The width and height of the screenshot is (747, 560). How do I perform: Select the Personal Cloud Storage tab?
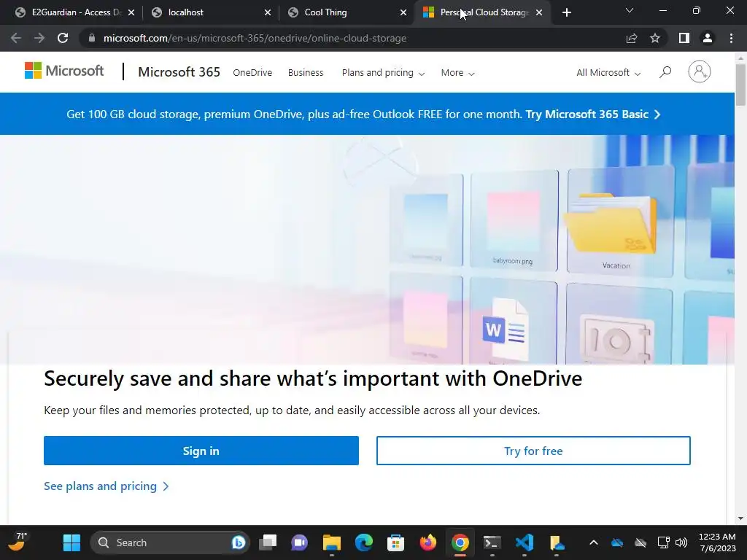484,12
